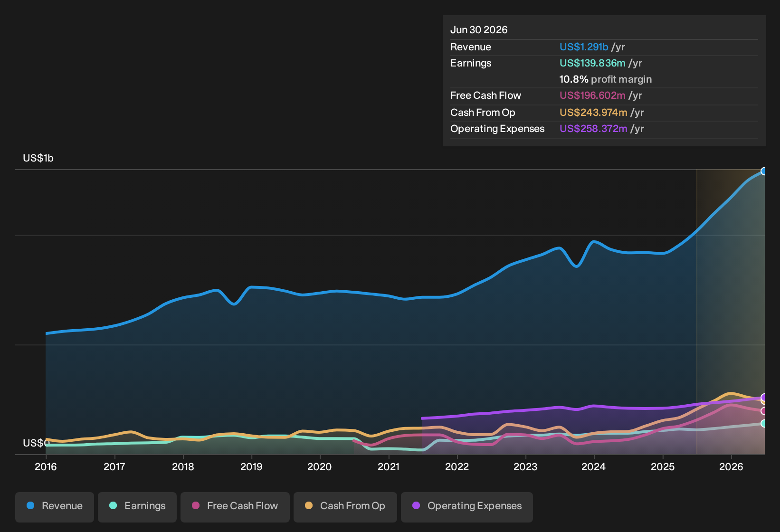Click the US$258.372m operating expenses value
The image size is (780, 532).
[x=593, y=129]
